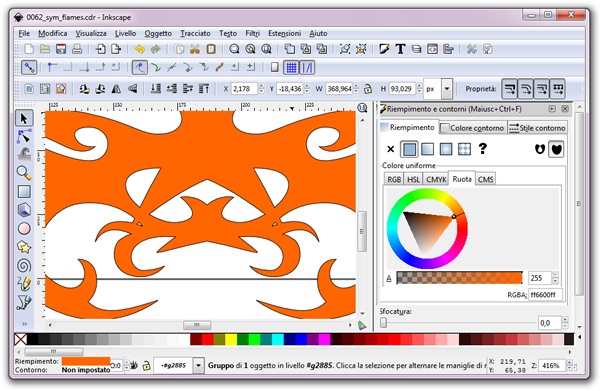The width and height of the screenshot is (600, 391).
Task: Switch to the HSL color tab
Action: (x=413, y=179)
